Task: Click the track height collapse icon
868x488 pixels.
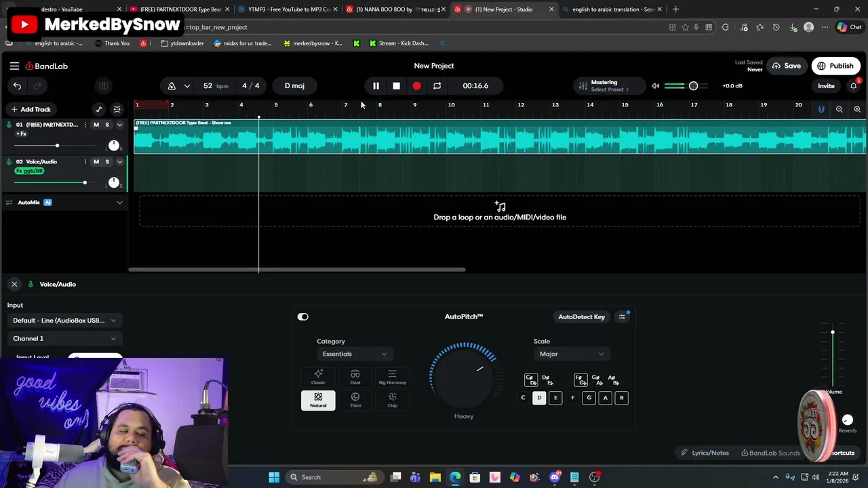Action: (x=117, y=109)
